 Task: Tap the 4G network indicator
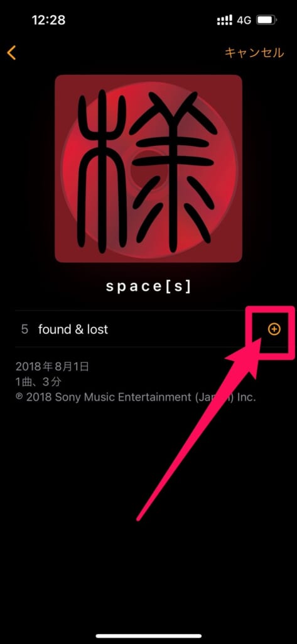pos(244,19)
